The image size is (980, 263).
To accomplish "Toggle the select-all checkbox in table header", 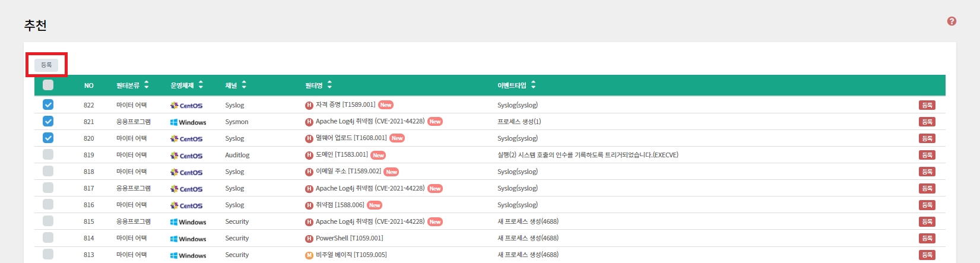I will tap(48, 85).
